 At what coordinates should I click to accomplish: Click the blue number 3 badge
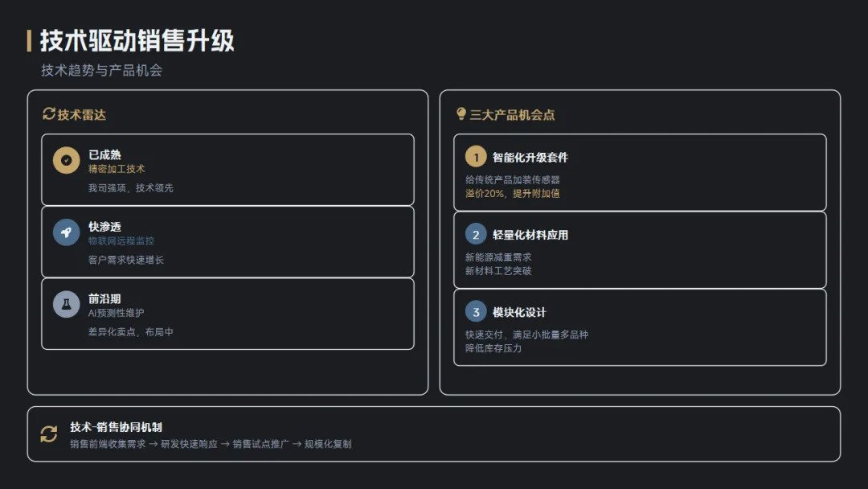pos(476,311)
